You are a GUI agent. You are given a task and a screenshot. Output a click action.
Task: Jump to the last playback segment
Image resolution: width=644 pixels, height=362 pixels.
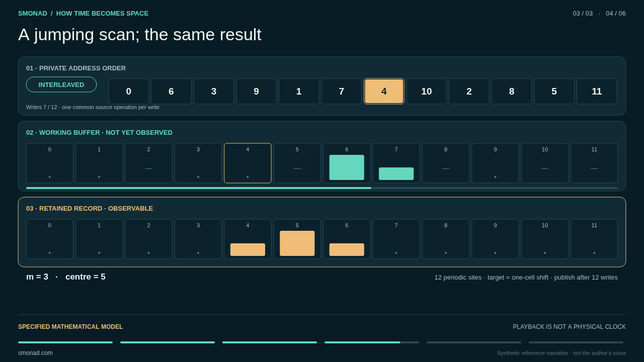(576, 342)
